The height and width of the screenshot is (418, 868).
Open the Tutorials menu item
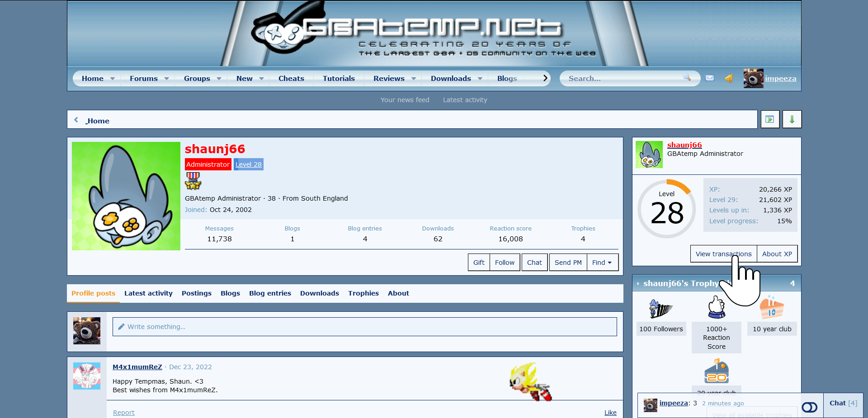tap(339, 79)
